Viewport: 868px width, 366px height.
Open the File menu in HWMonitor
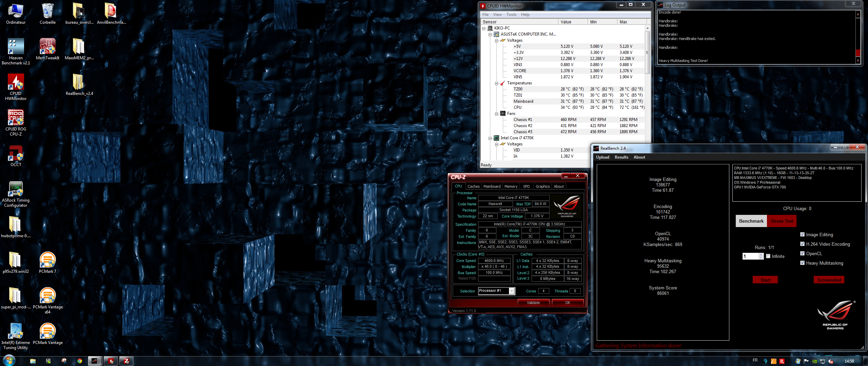486,15
